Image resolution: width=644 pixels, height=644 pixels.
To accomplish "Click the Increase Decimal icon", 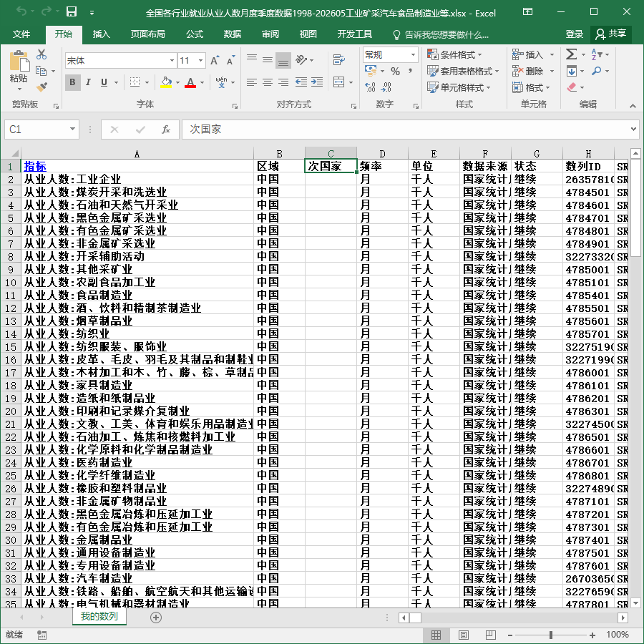I will tap(370, 87).
